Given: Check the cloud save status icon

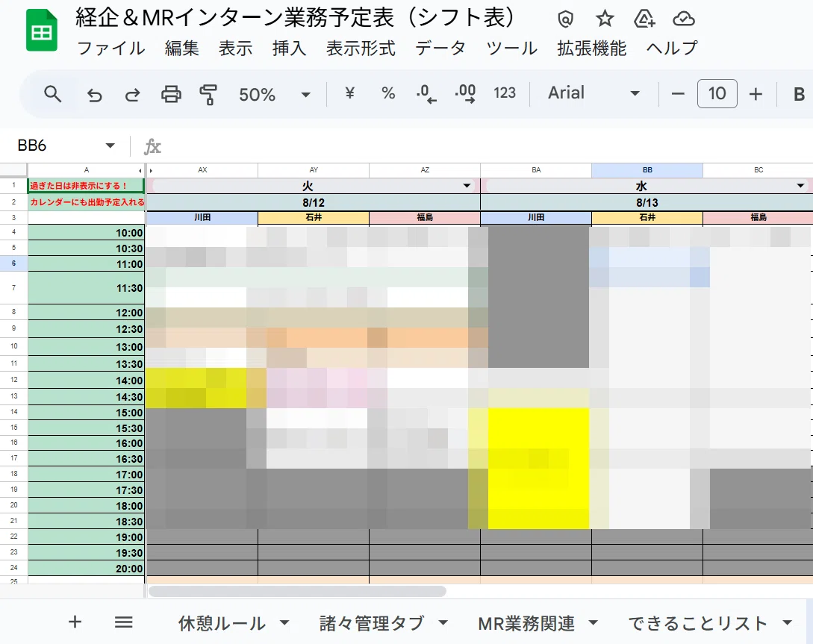Looking at the screenshot, I should click(684, 19).
